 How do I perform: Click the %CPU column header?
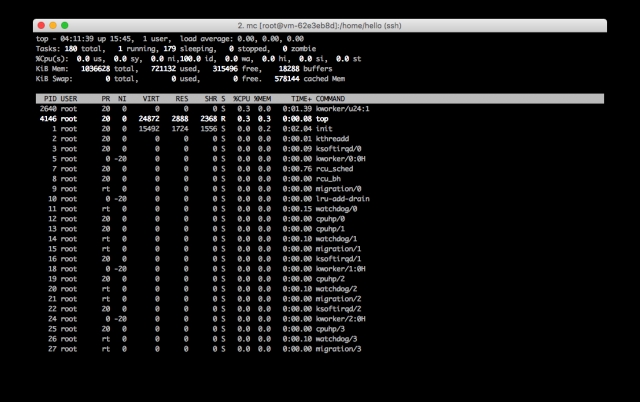coord(241,99)
